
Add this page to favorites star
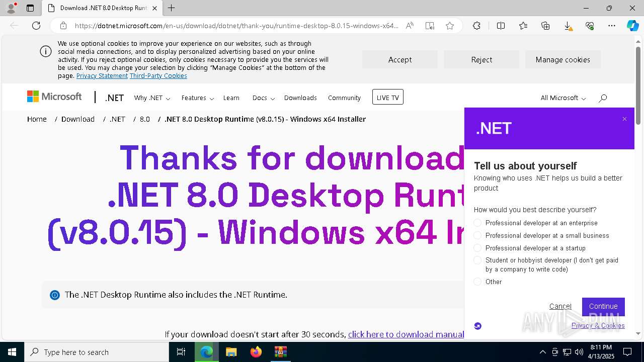tap(450, 26)
